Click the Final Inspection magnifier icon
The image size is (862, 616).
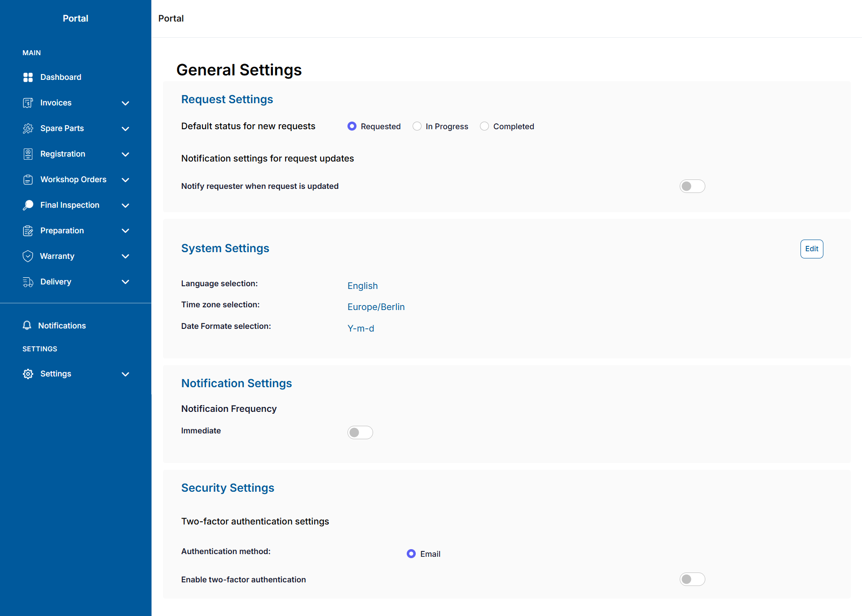tap(28, 205)
